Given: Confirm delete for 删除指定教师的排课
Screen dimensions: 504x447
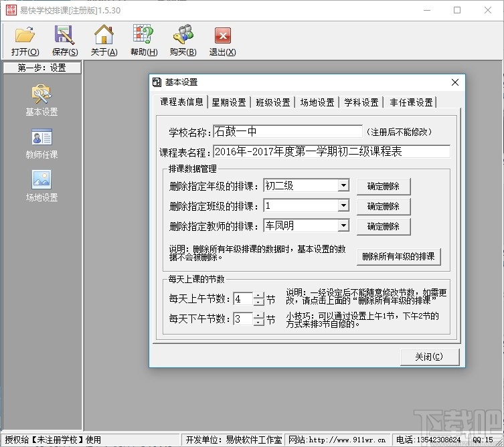Looking at the screenshot, I should [x=384, y=227].
